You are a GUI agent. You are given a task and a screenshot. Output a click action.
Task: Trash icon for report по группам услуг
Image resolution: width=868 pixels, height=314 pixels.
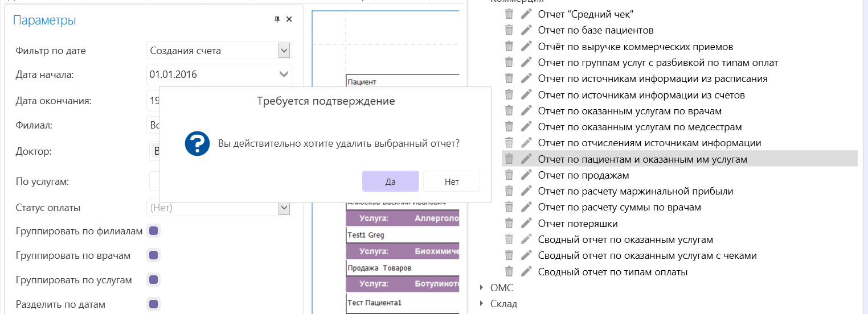tap(509, 63)
